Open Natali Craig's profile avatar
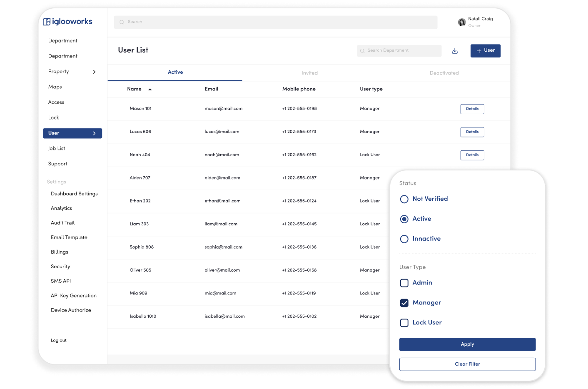 pyautogui.click(x=462, y=22)
